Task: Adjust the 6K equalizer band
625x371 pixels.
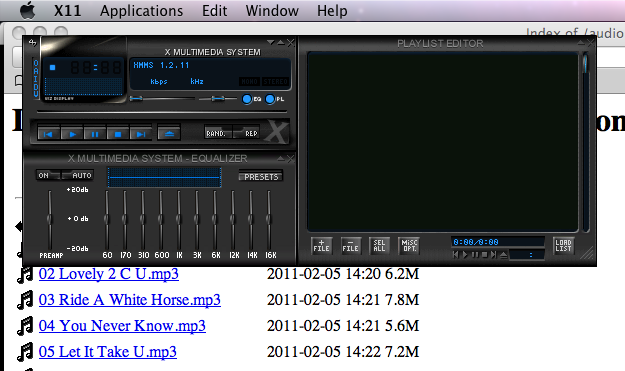Action: coord(215,219)
